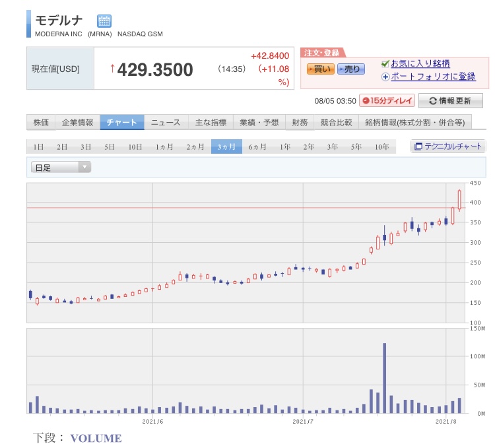The width and height of the screenshot is (495, 448).
Task: Open the 競合比較 tab
Action: click(336, 123)
